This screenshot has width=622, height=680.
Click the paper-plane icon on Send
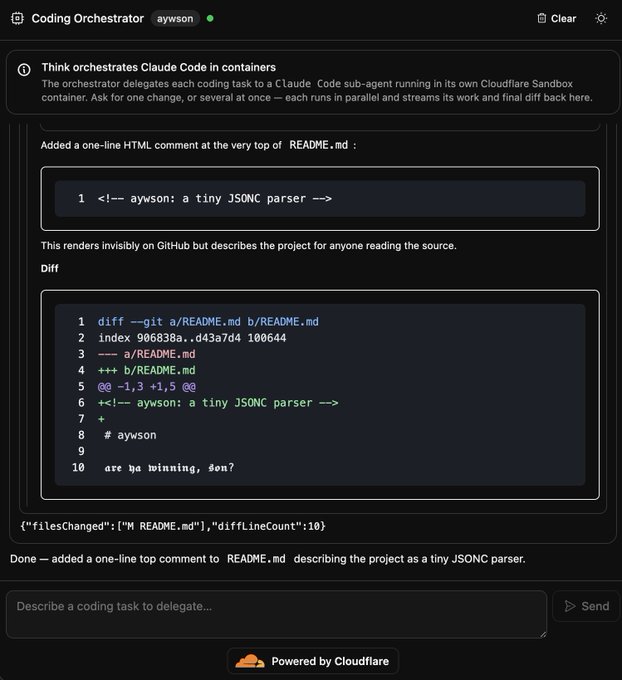pos(570,606)
